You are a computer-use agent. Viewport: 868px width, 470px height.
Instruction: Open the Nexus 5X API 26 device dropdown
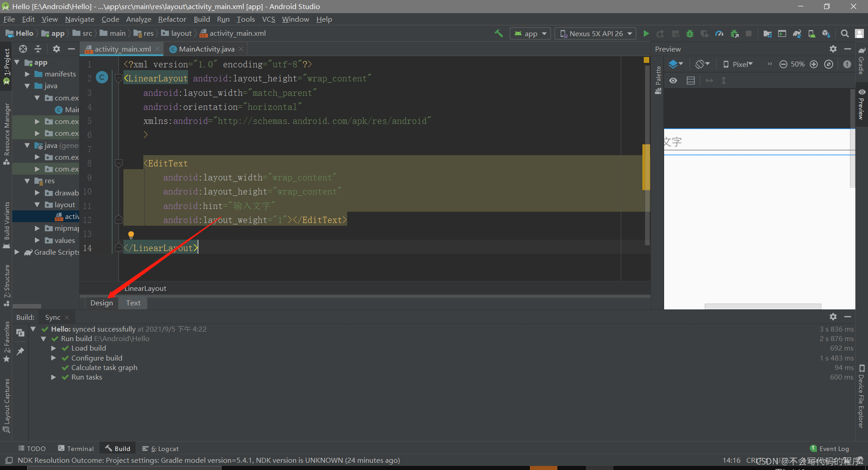[x=595, y=33]
